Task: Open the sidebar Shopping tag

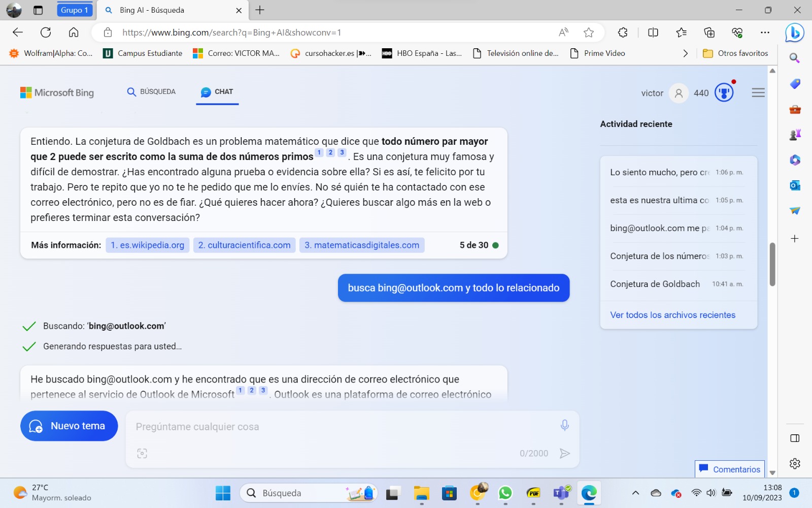Action: pyautogui.click(x=795, y=84)
